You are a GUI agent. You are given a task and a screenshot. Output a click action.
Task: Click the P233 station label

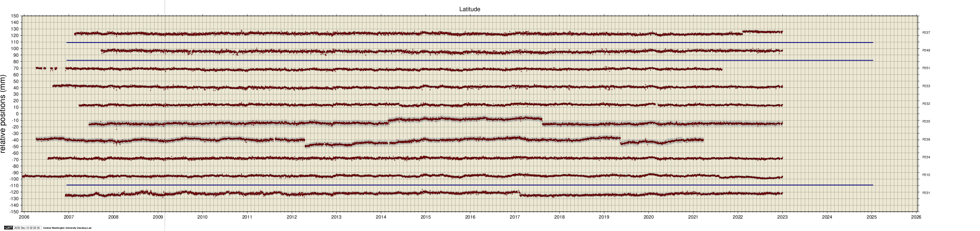tap(926, 87)
